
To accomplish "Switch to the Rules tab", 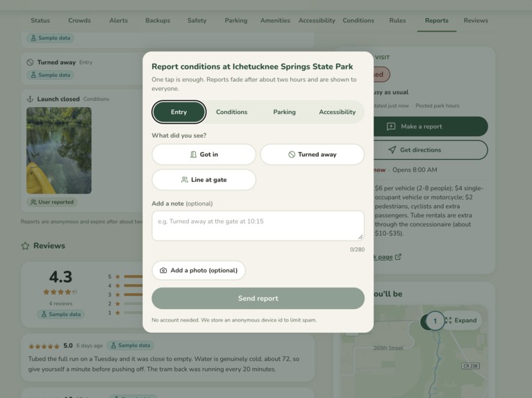I will pyautogui.click(x=397, y=20).
